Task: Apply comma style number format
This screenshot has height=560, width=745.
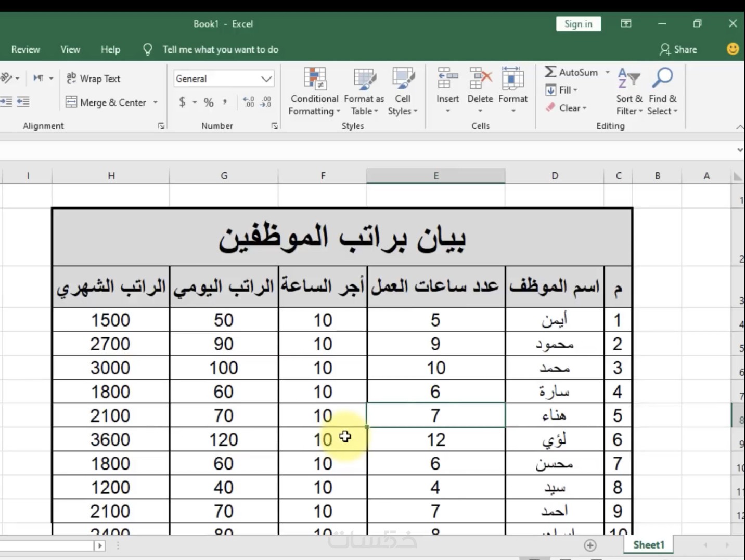Action: 225,102
